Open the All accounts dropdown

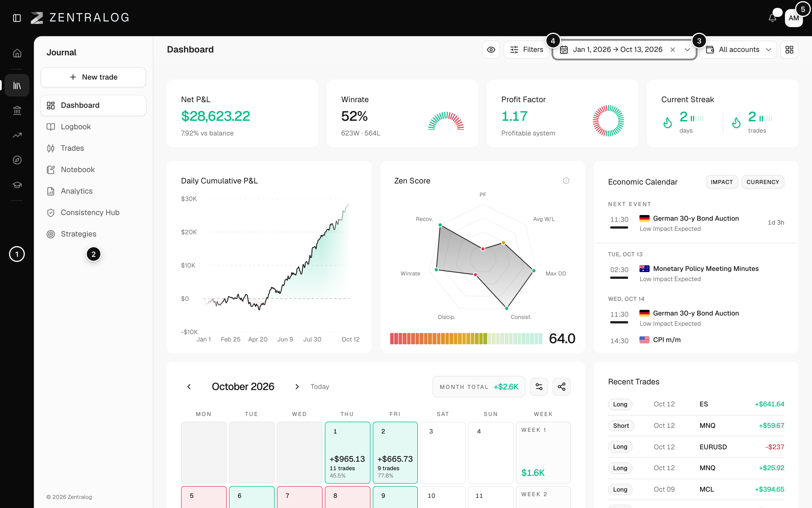(738, 50)
